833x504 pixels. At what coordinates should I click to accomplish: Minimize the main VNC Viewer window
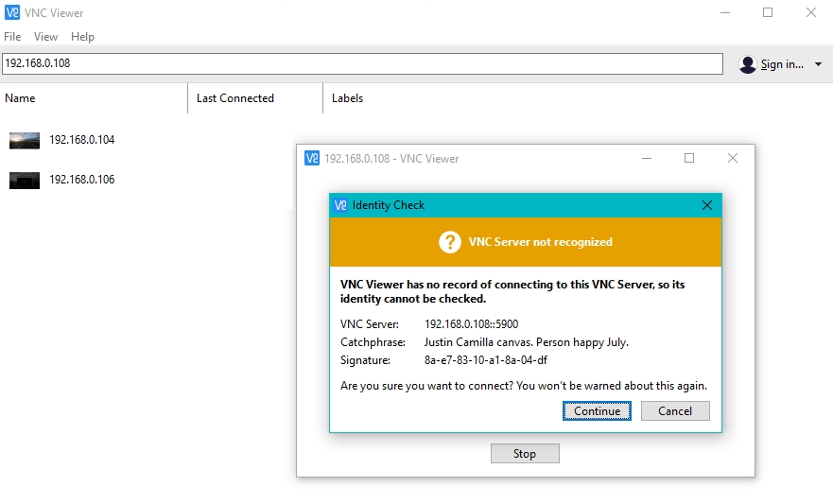[x=725, y=12]
